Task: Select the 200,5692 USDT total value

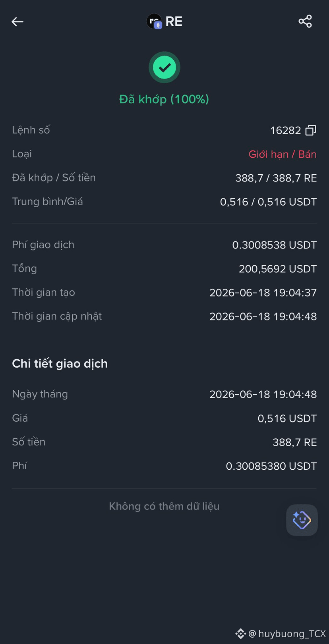Action: 278,269
